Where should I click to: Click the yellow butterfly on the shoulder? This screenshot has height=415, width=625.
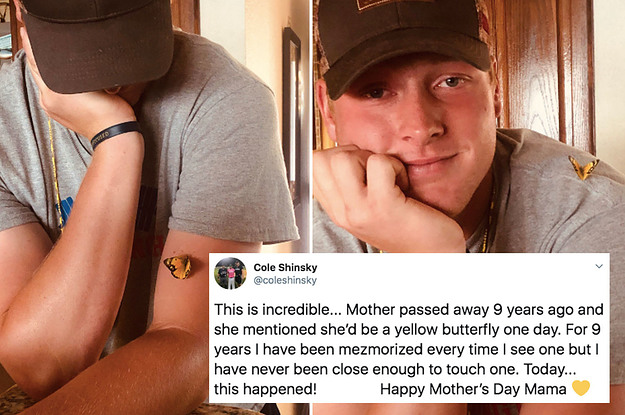[583, 167]
